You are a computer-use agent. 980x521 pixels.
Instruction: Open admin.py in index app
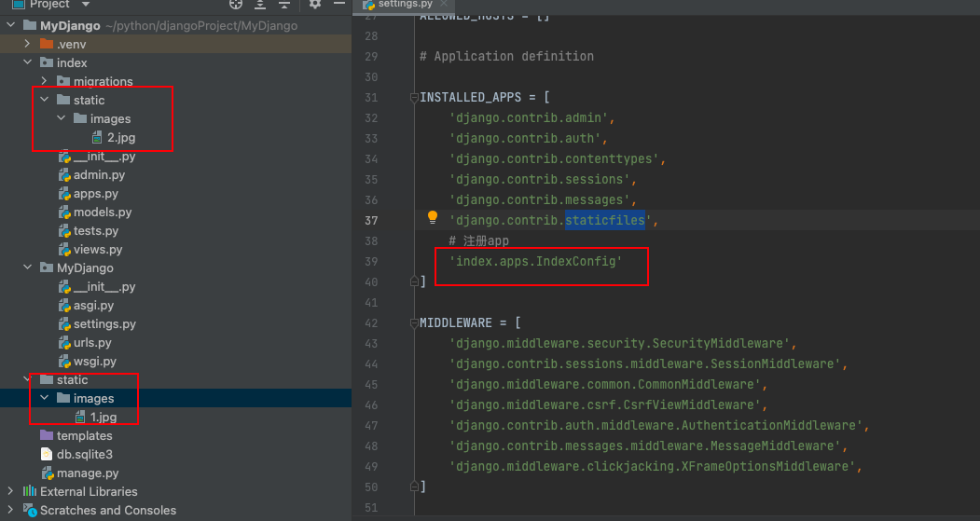tap(100, 175)
